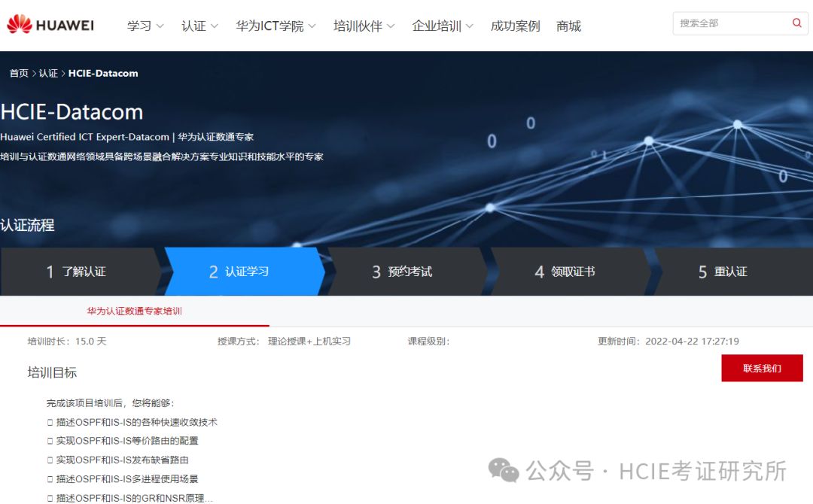Click HCIE-Datacom in breadcrumb
Image resolution: width=813 pixels, height=504 pixels.
[103, 73]
